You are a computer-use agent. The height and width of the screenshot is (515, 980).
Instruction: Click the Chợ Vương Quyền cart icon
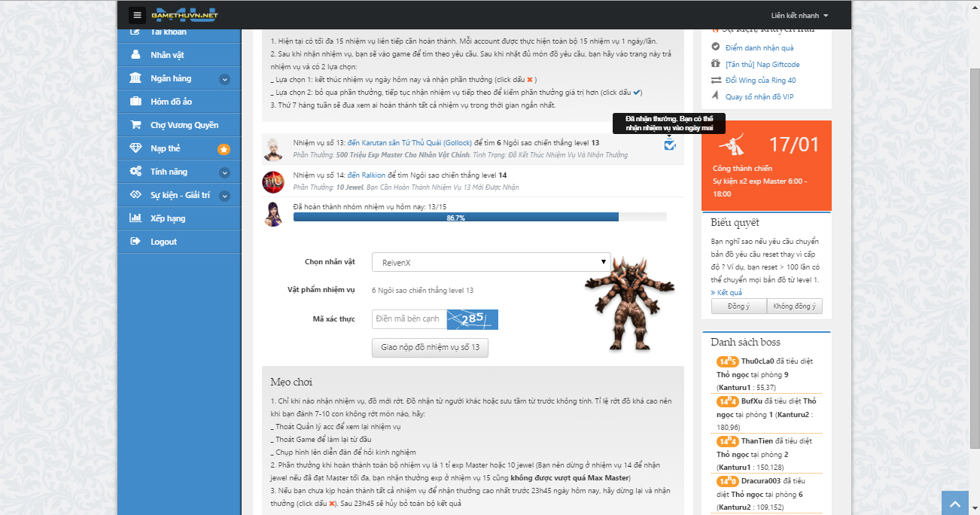point(135,125)
